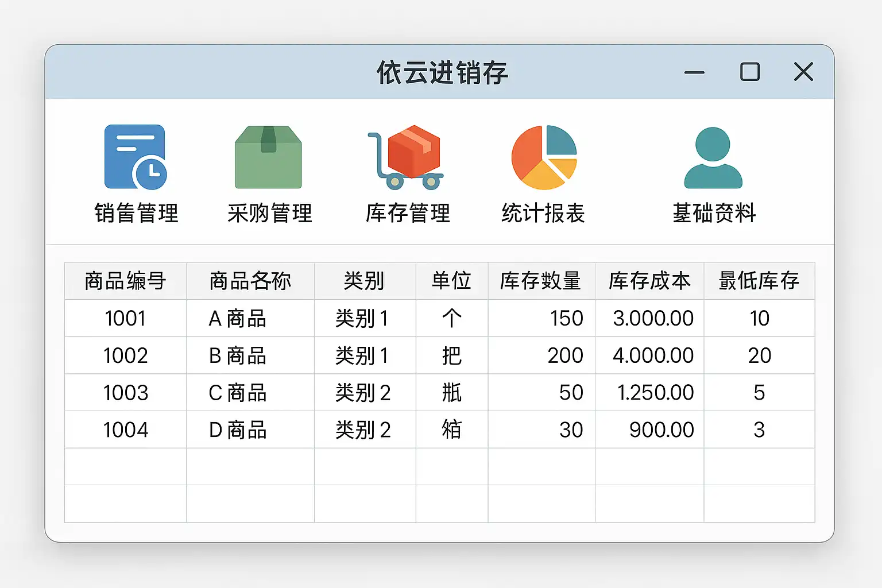The width and height of the screenshot is (882, 588).
Task: Click the 库存成本 column header
Action: 649,281
